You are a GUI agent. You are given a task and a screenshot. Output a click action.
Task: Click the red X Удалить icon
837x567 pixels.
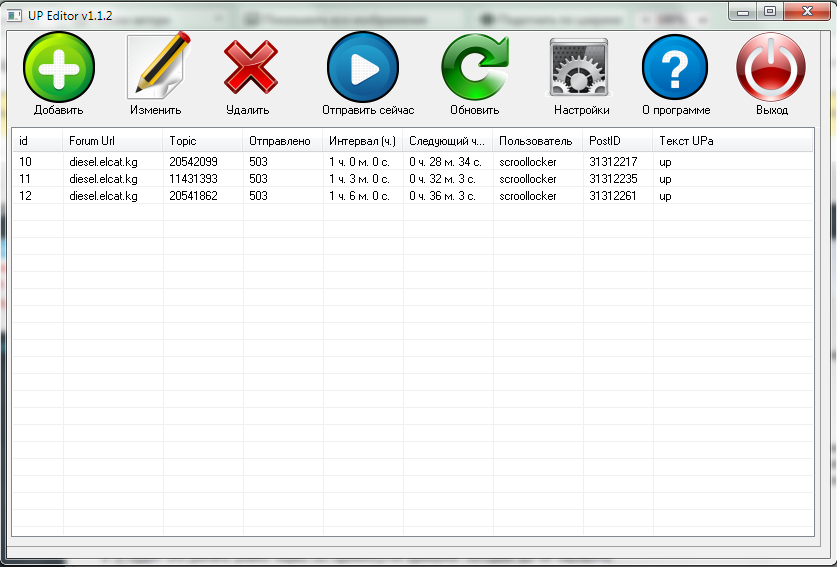[250, 67]
